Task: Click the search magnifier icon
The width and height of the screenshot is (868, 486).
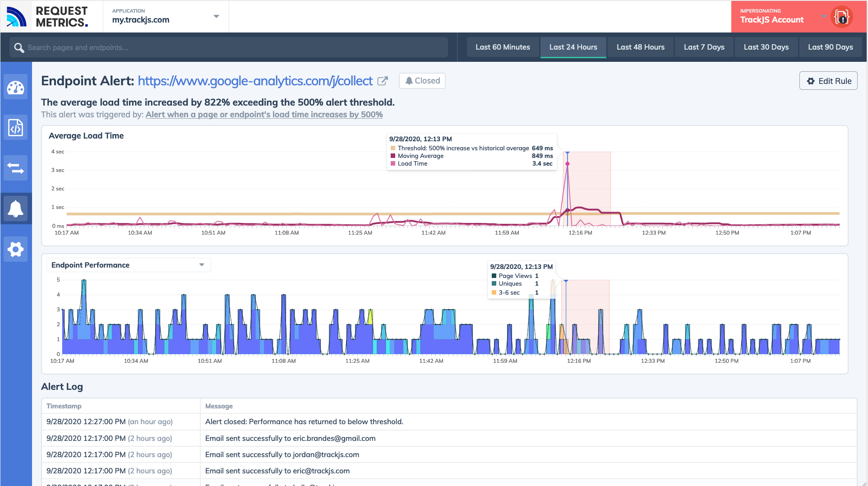Action: (19, 47)
